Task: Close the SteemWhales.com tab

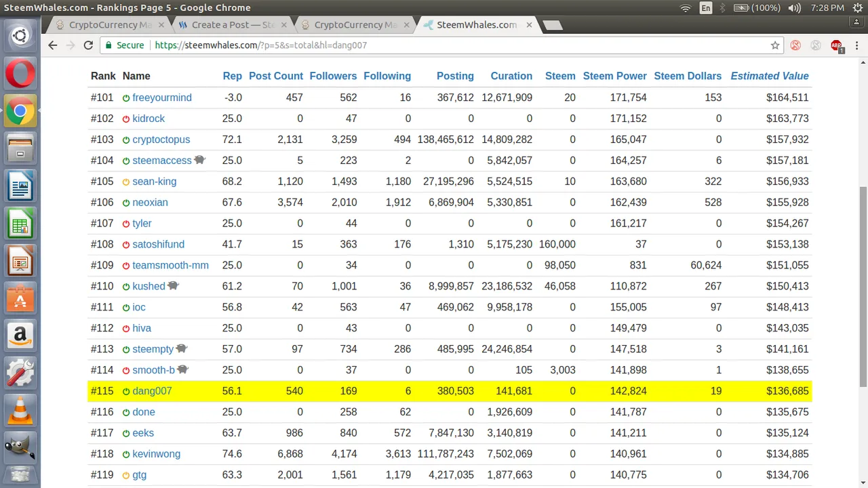Action: (x=529, y=25)
